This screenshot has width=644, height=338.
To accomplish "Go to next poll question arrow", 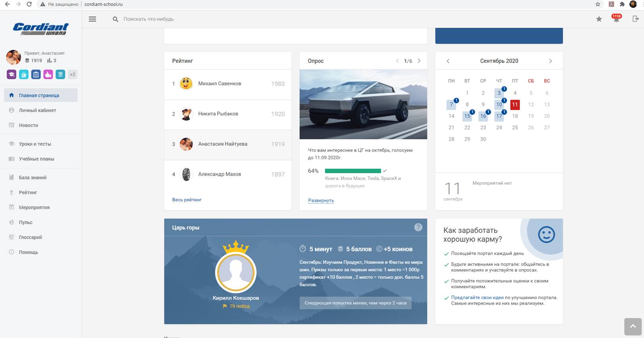I will point(419,61).
